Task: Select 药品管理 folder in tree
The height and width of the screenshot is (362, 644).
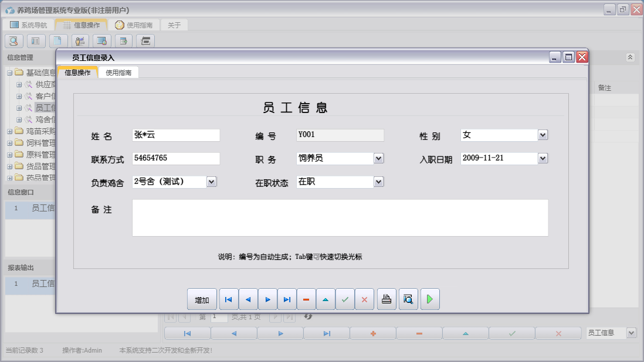Action: 40,178
